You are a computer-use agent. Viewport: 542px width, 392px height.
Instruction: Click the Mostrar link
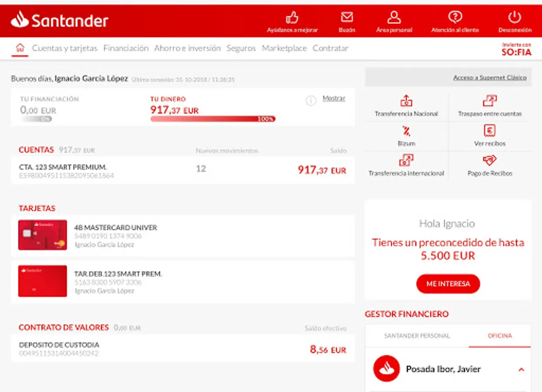(334, 98)
